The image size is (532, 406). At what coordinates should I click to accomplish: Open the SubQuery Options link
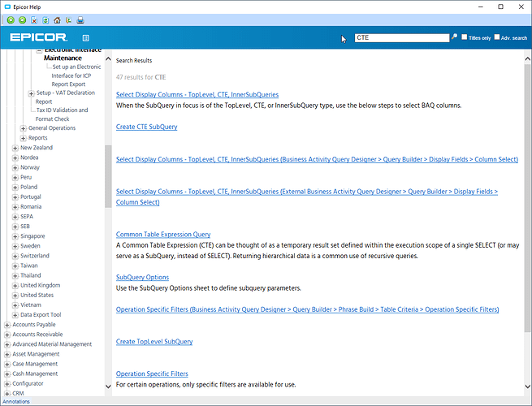(142, 277)
